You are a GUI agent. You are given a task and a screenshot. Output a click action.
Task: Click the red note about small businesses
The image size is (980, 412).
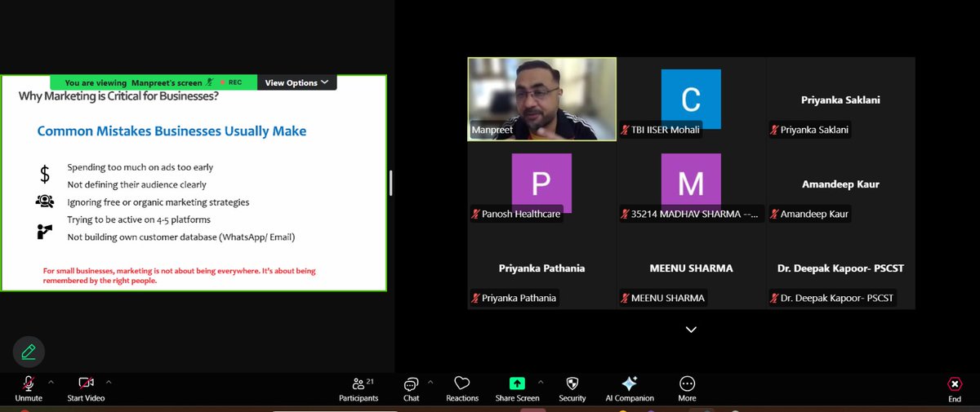[180, 275]
